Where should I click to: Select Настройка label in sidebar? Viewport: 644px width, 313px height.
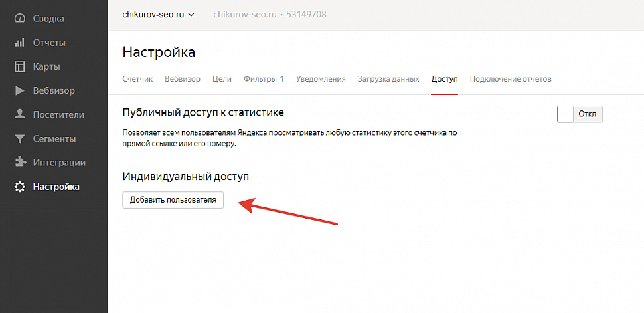56,187
